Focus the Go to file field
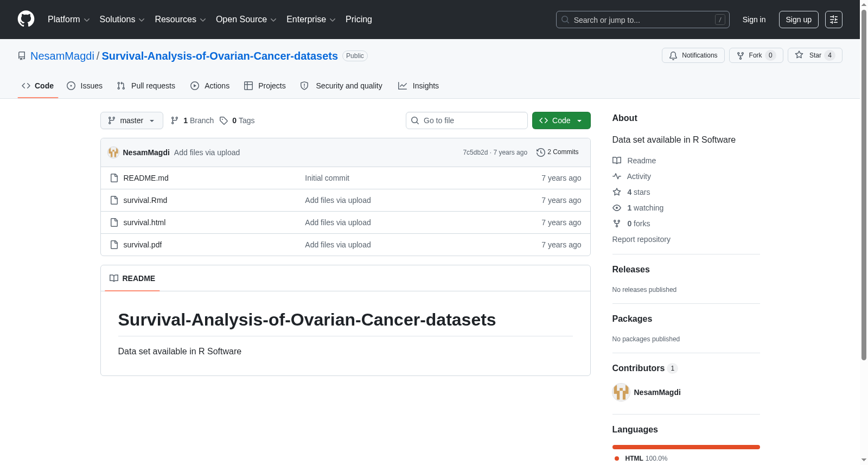Screen dimensions: 868x465 [467, 120]
